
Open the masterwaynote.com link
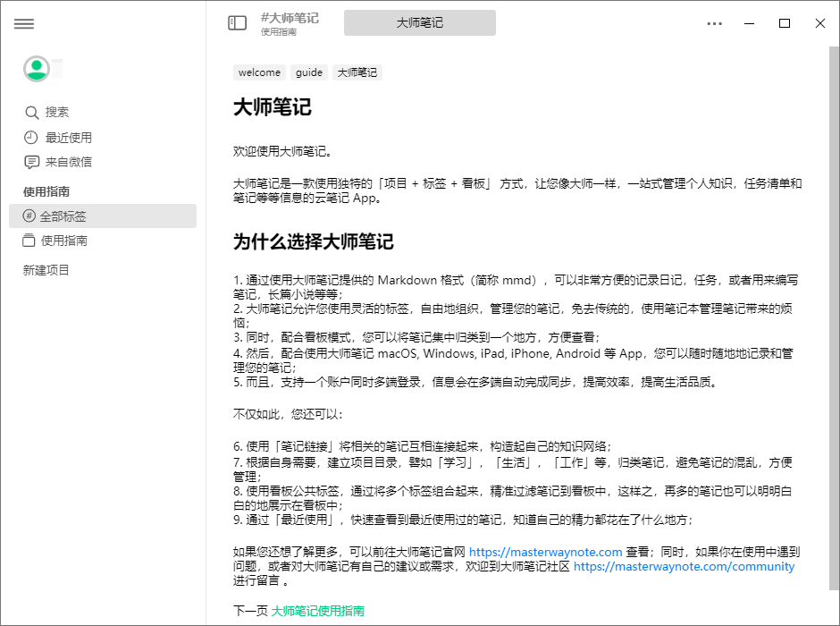(545, 552)
